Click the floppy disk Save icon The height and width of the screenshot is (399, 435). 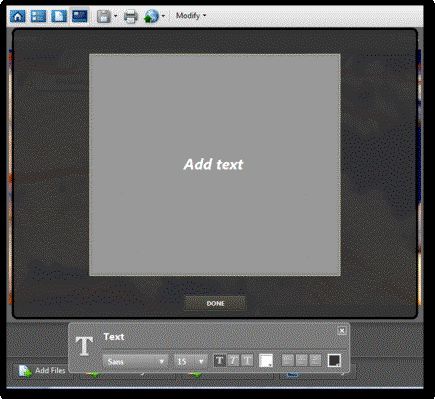click(104, 16)
